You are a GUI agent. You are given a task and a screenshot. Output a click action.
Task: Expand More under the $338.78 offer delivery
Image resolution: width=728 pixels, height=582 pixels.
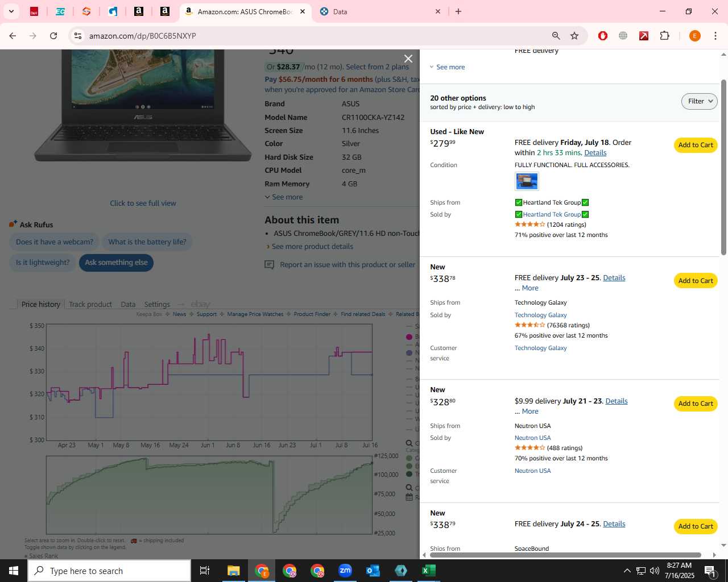[530, 288]
